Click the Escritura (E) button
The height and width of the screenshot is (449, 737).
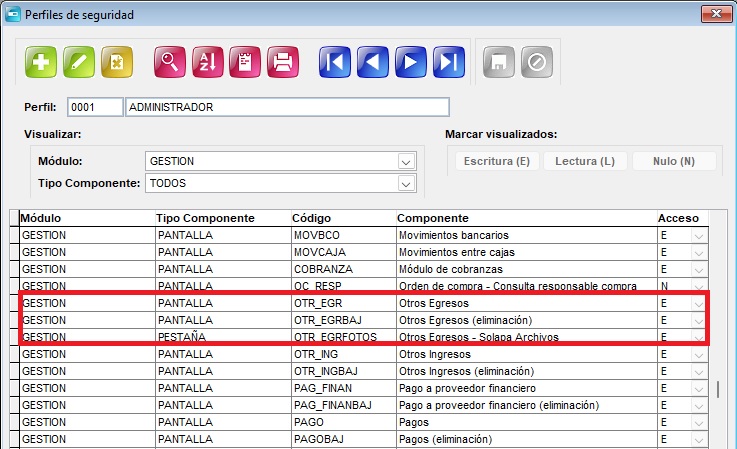(497, 161)
